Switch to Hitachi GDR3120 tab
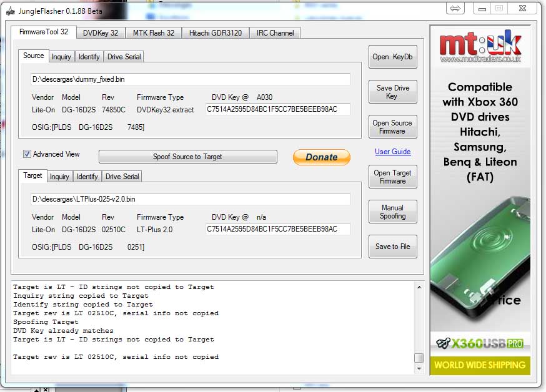The width and height of the screenshot is (546, 392). (215, 33)
